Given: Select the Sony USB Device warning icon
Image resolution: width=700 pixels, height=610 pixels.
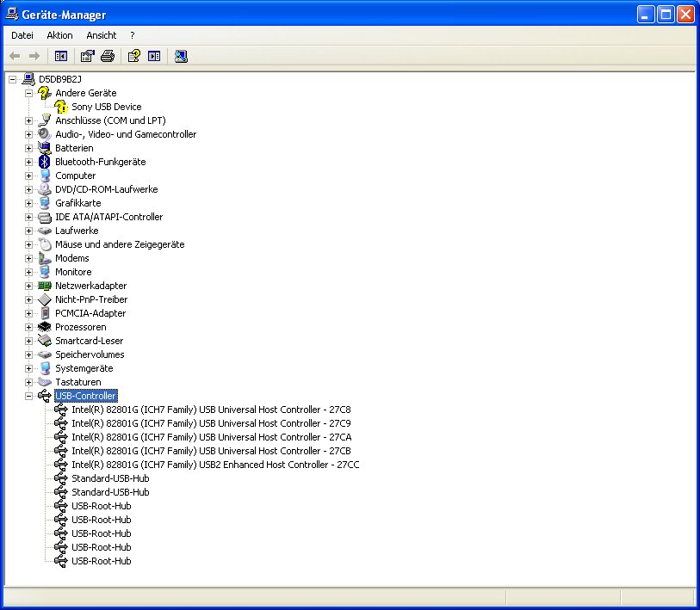Looking at the screenshot, I should tap(59, 107).
